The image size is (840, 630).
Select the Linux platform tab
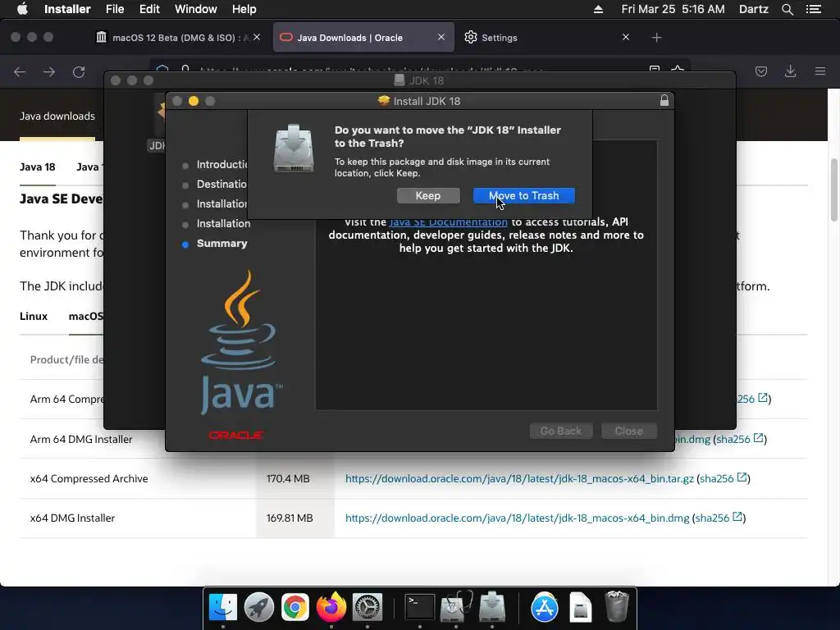tap(34, 316)
